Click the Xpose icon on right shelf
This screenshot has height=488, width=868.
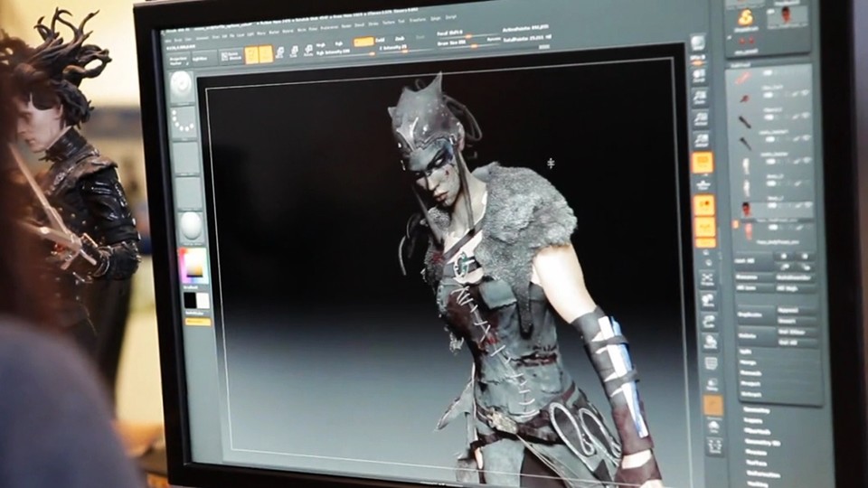(708, 446)
